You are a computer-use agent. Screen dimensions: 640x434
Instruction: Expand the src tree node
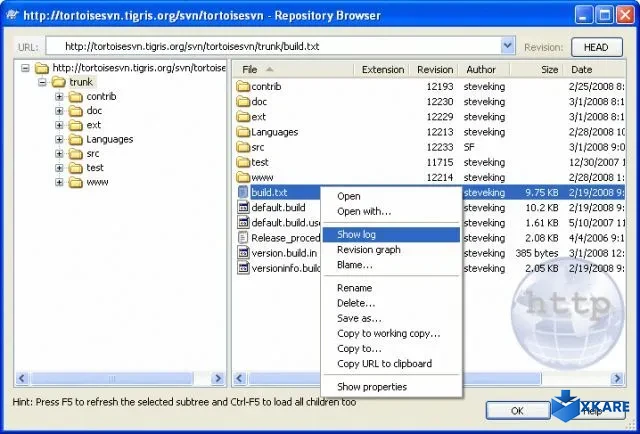(59, 154)
